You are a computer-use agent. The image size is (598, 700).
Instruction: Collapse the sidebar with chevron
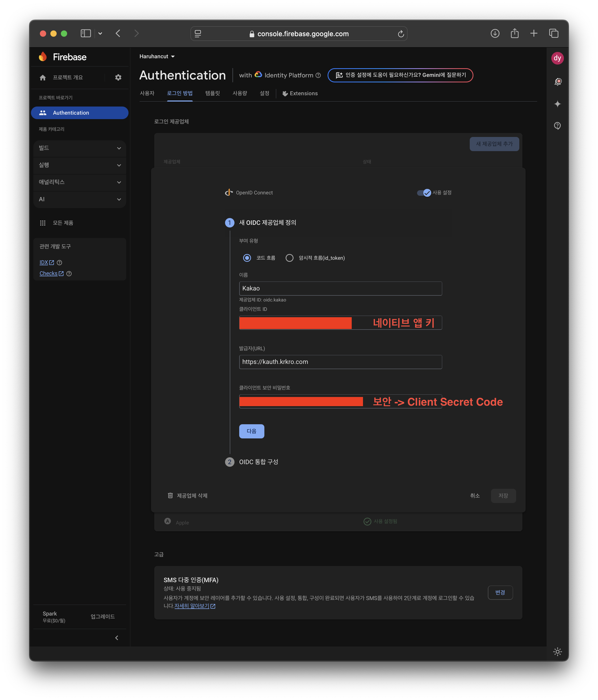pyautogui.click(x=117, y=638)
